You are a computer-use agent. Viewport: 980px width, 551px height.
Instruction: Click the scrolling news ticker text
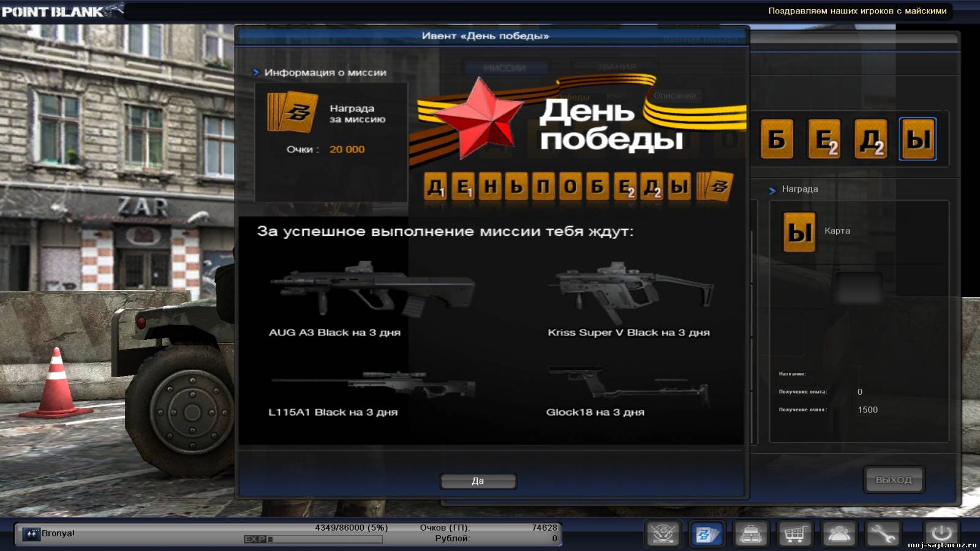point(858,11)
